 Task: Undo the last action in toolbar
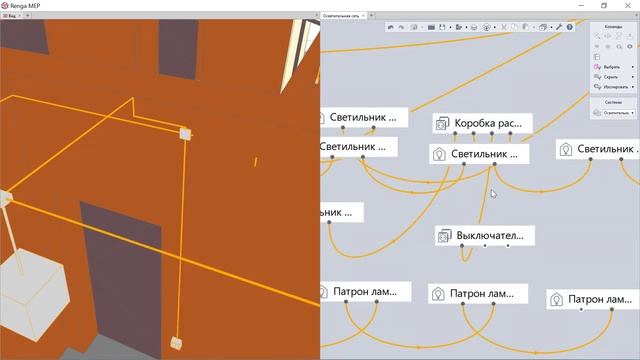click(391, 27)
